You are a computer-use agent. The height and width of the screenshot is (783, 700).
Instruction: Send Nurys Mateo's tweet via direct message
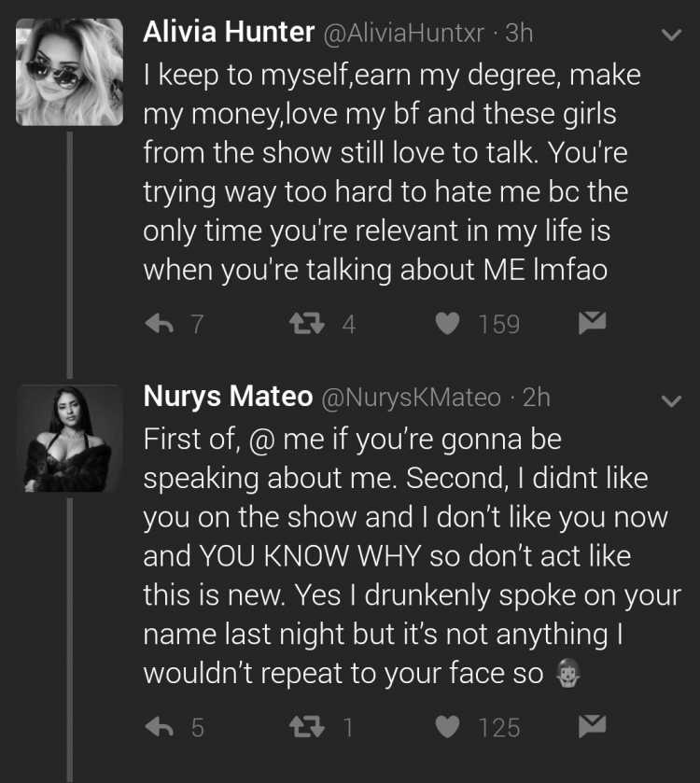pos(592,726)
